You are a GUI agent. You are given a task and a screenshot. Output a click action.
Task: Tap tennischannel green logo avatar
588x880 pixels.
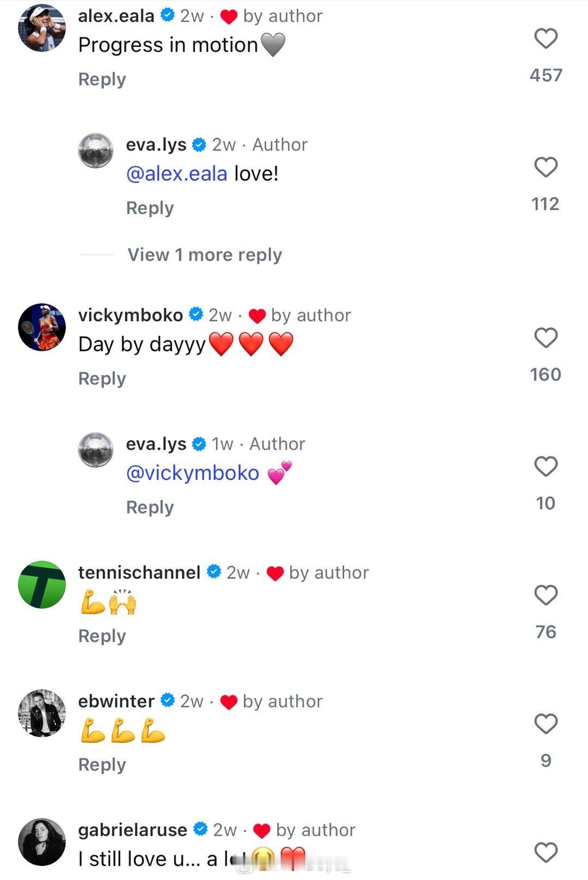[42, 584]
